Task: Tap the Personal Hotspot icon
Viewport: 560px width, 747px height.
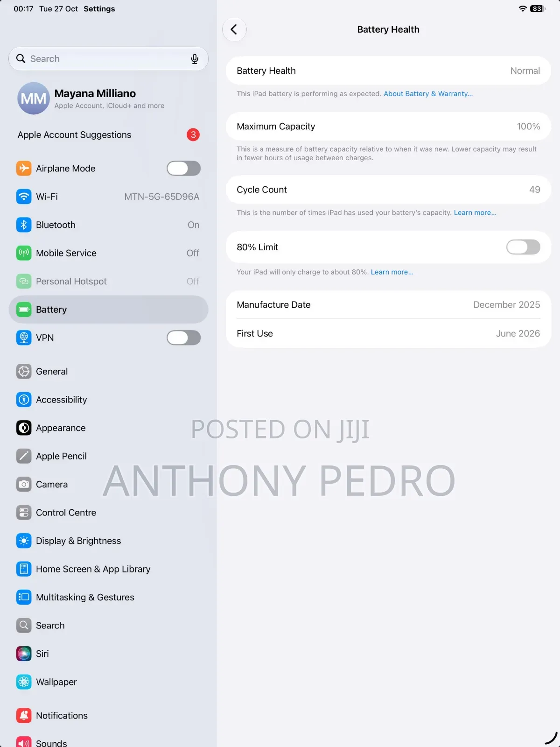Action: coord(24,282)
